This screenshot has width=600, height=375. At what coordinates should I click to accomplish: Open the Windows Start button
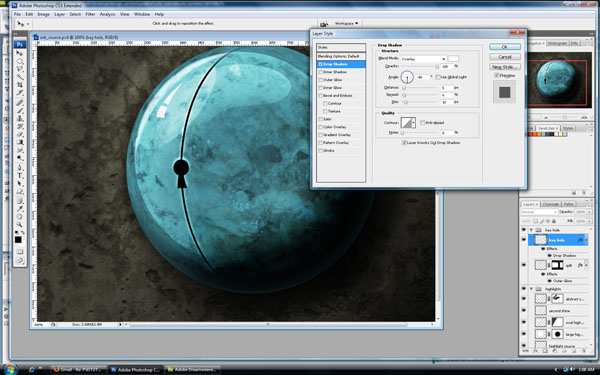(x=10, y=369)
